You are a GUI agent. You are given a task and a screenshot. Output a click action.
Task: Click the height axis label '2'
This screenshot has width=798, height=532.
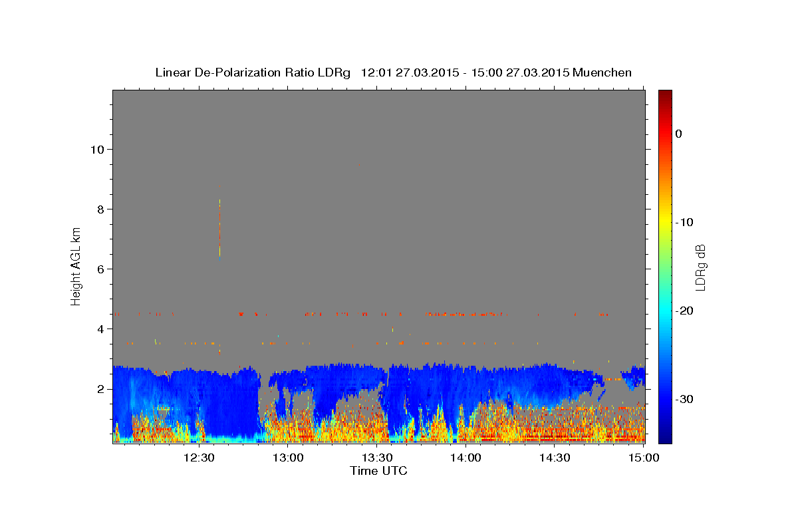[x=100, y=388]
